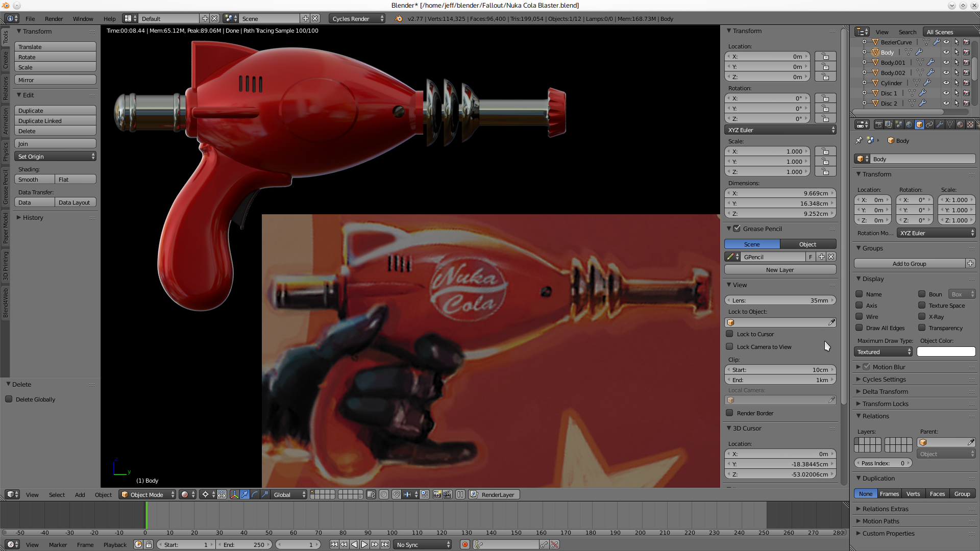This screenshot has height=551, width=980.
Task: Enable the Render Border checkbox
Action: pos(729,413)
